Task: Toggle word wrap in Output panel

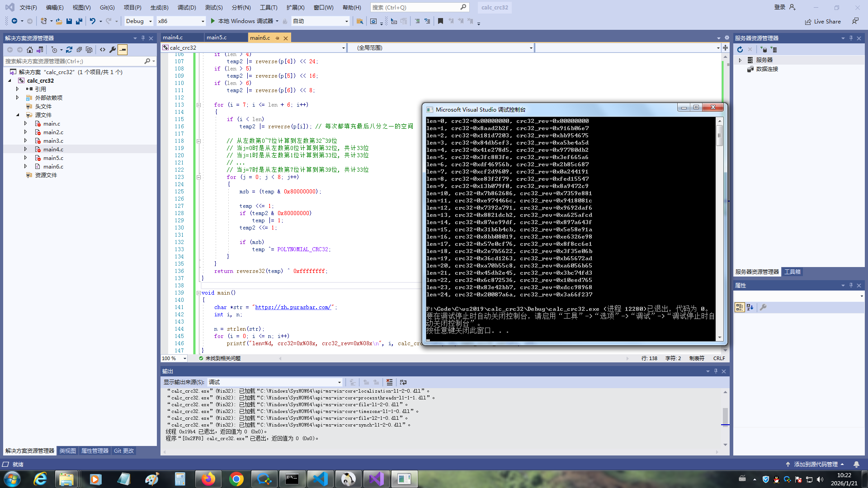Action: [x=403, y=382]
